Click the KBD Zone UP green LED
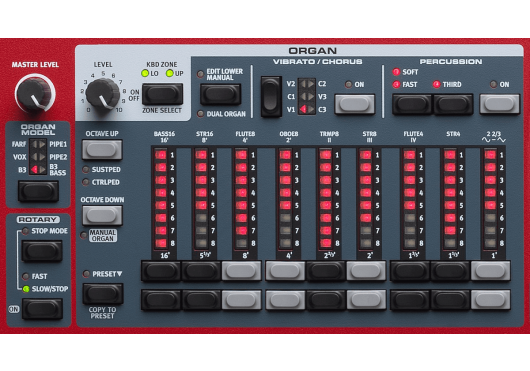This screenshot has height=371, width=530. 170,73
